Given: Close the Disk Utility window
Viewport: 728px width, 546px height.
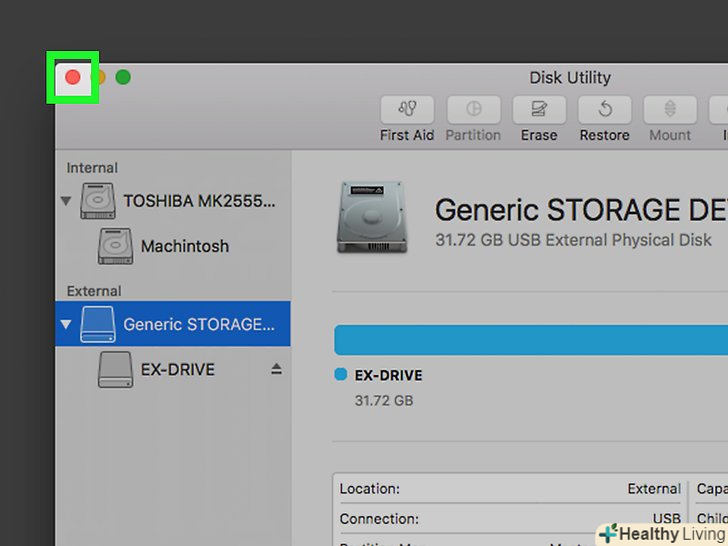Looking at the screenshot, I should tap(72, 77).
